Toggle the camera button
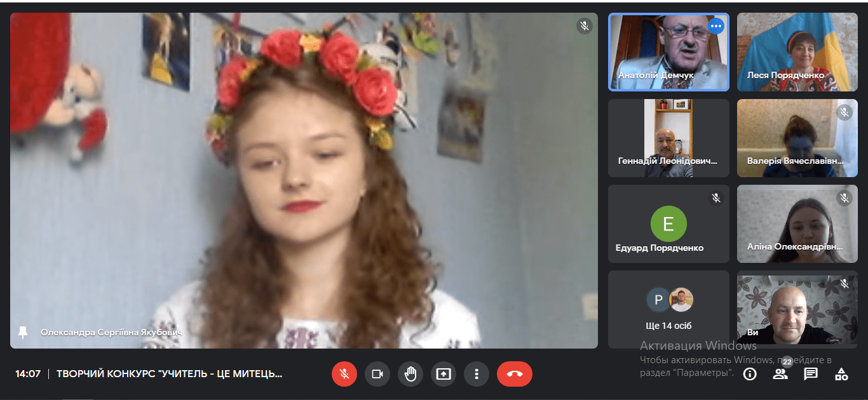This screenshot has height=400, width=868. coord(377,374)
